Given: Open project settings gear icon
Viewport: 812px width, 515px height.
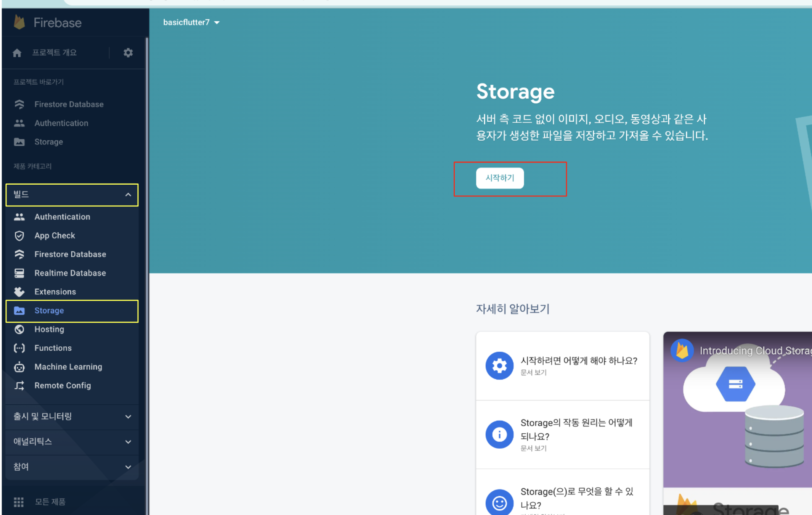Looking at the screenshot, I should (x=128, y=53).
